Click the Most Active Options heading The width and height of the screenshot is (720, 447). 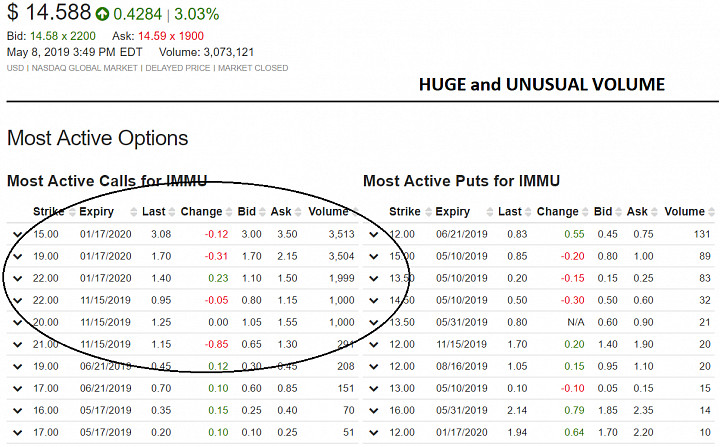pyautogui.click(x=98, y=138)
